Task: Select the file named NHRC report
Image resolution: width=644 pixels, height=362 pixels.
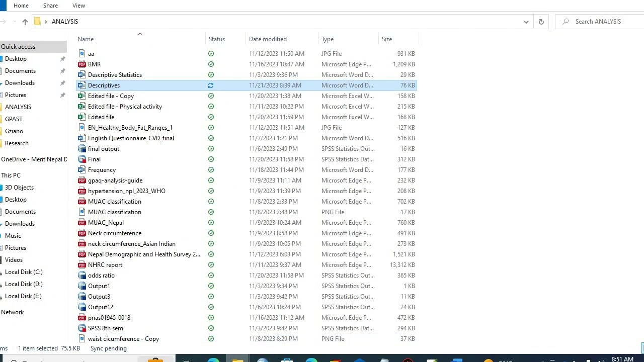Action: click(x=105, y=265)
